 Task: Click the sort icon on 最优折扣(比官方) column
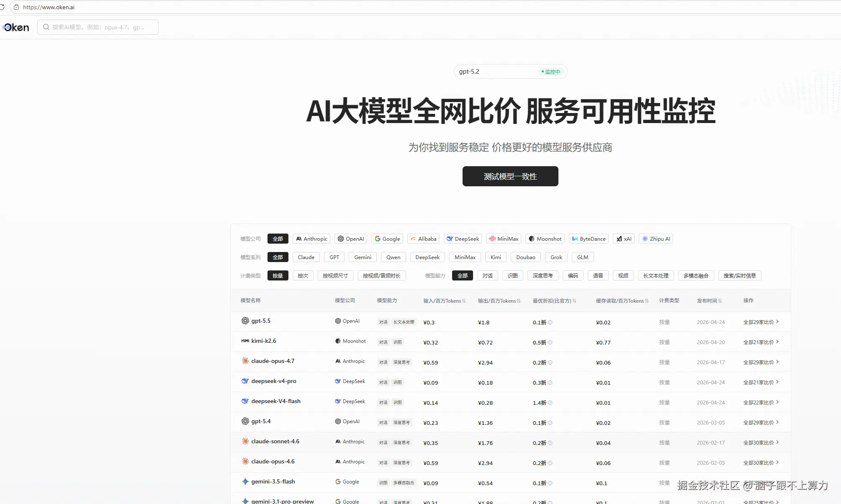574,301
